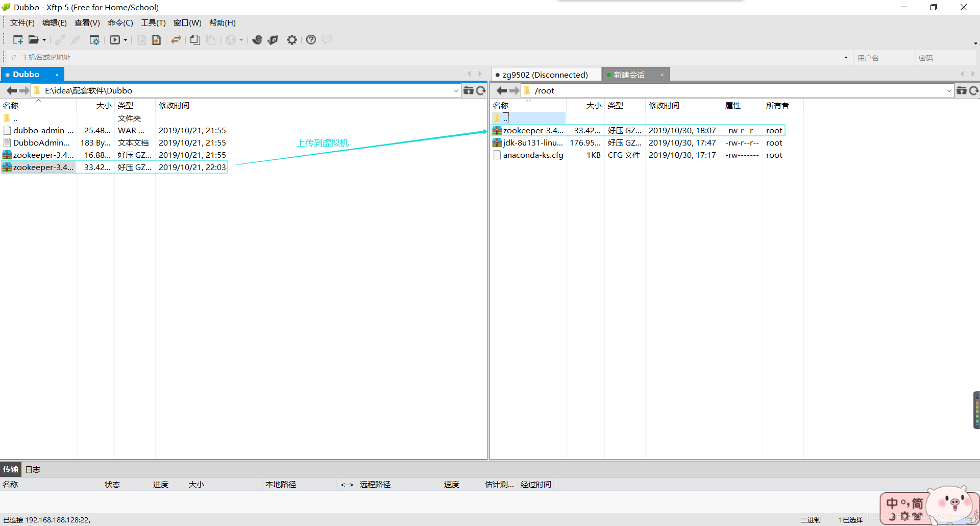Switch to zg9502 (Disconnected) tab
Screen dimensions: 980x526
[545, 75]
